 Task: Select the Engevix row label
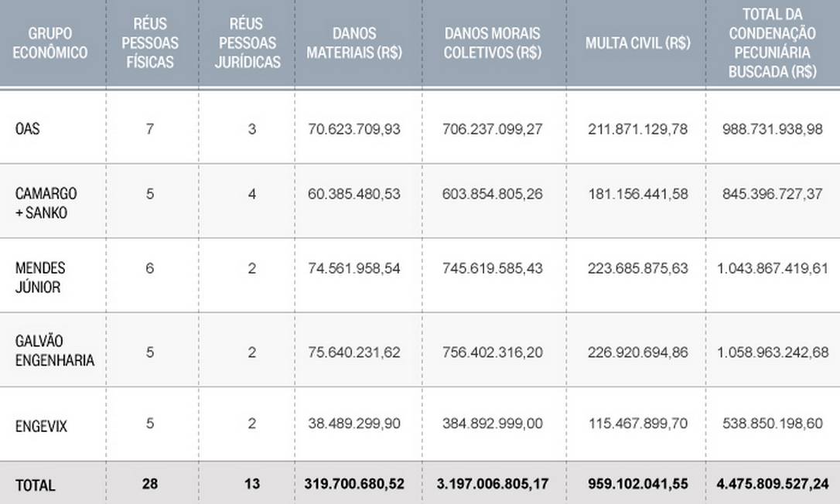41,425
